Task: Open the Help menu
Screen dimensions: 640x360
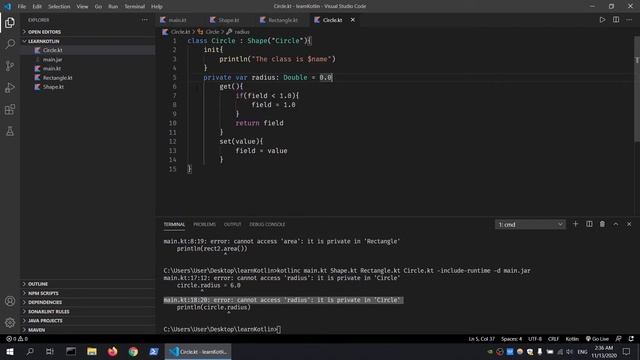Action: point(157,6)
